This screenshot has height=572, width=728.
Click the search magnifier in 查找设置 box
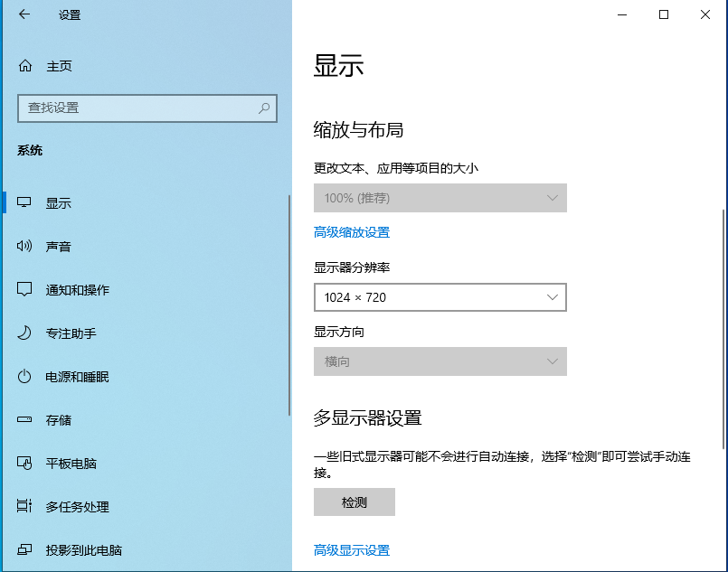click(263, 108)
